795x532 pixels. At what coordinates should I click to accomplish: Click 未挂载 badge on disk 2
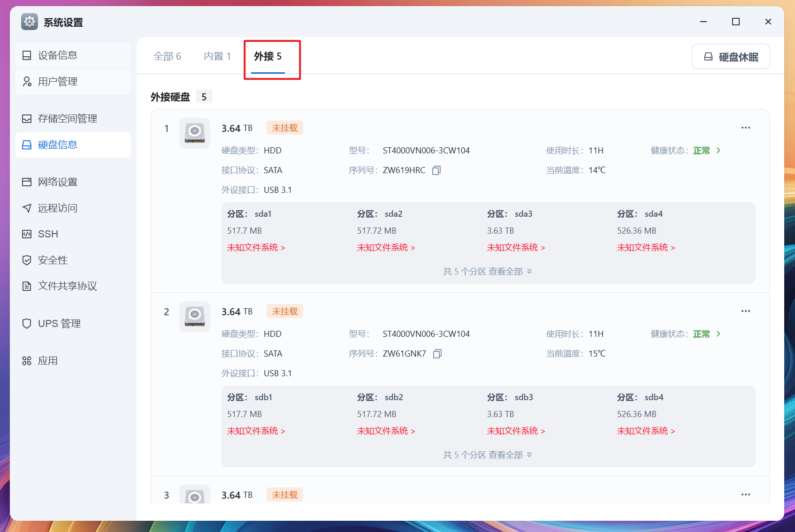pyautogui.click(x=285, y=312)
